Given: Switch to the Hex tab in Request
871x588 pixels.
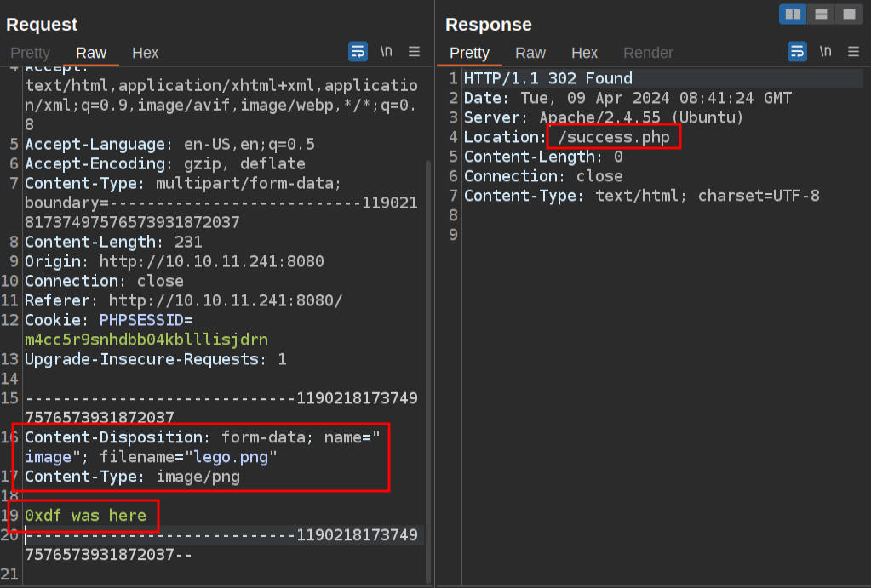Looking at the screenshot, I should 145,53.
